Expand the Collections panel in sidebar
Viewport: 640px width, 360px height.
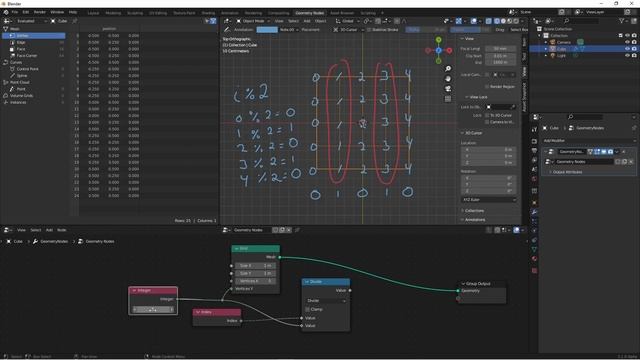pyautogui.click(x=473, y=211)
